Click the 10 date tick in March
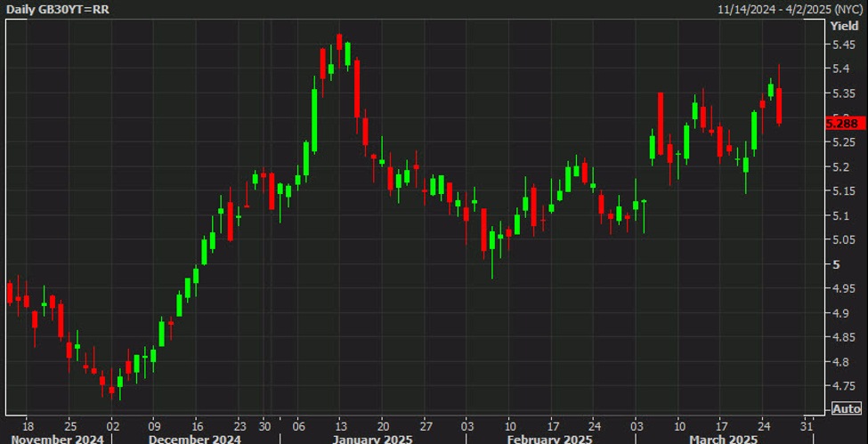Image resolution: width=868 pixels, height=444 pixels. tap(679, 427)
